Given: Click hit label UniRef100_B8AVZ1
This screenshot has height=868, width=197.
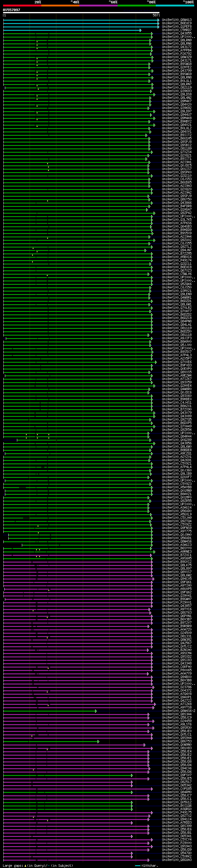Looking at the screenshot, I should point(177,494).
